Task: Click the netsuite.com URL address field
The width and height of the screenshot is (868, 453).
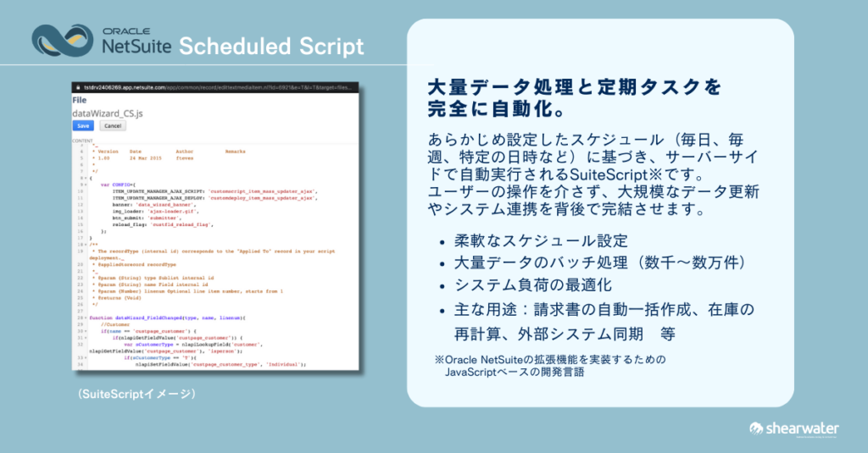Action: tap(212, 88)
